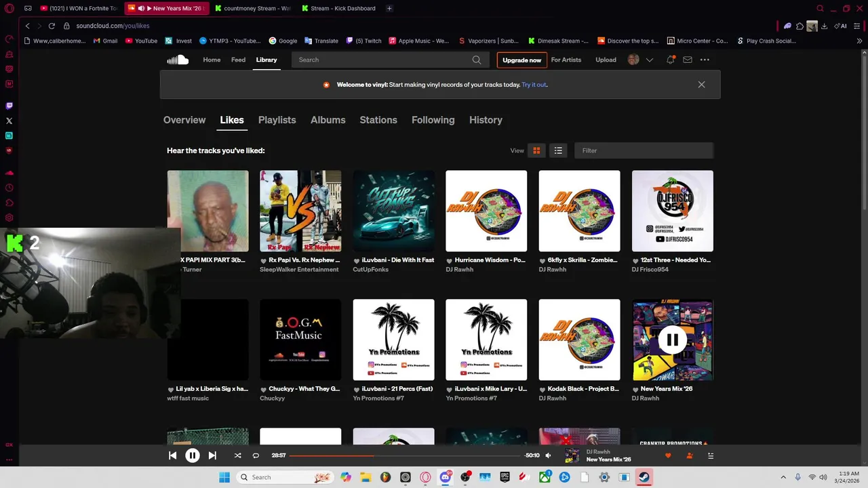Open X icon in Opera sidebar
Screen dimensions: 868x488
click(x=9, y=121)
